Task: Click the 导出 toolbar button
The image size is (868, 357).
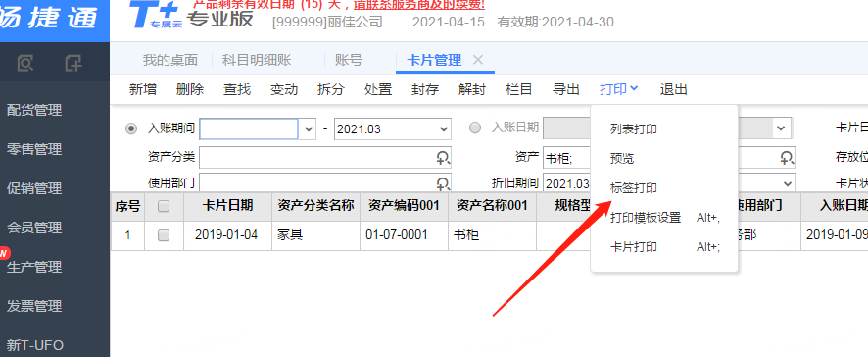Action: [x=566, y=89]
